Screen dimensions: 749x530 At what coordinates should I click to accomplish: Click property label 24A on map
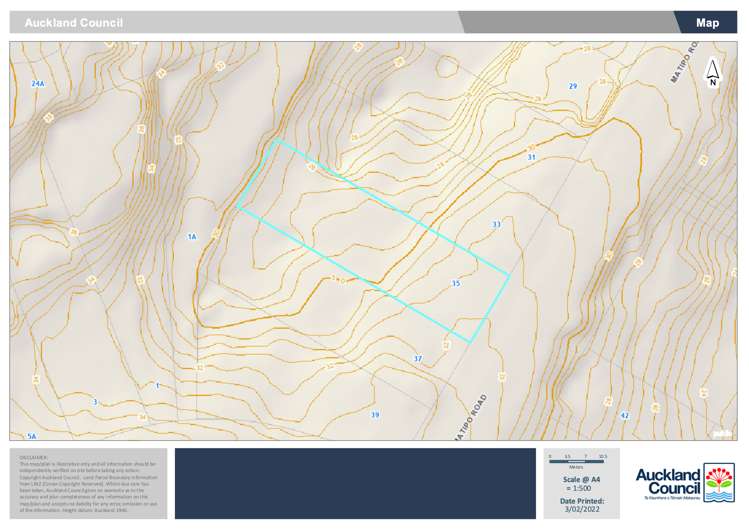(38, 83)
